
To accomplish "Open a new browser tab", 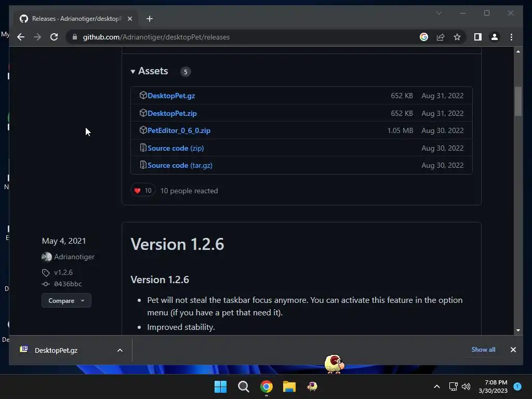I will click(150, 19).
